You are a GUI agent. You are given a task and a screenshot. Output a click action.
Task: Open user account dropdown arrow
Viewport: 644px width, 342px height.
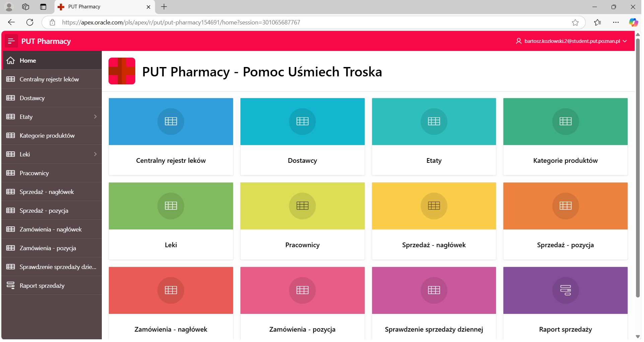pyautogui.click(x=625, y=41)
